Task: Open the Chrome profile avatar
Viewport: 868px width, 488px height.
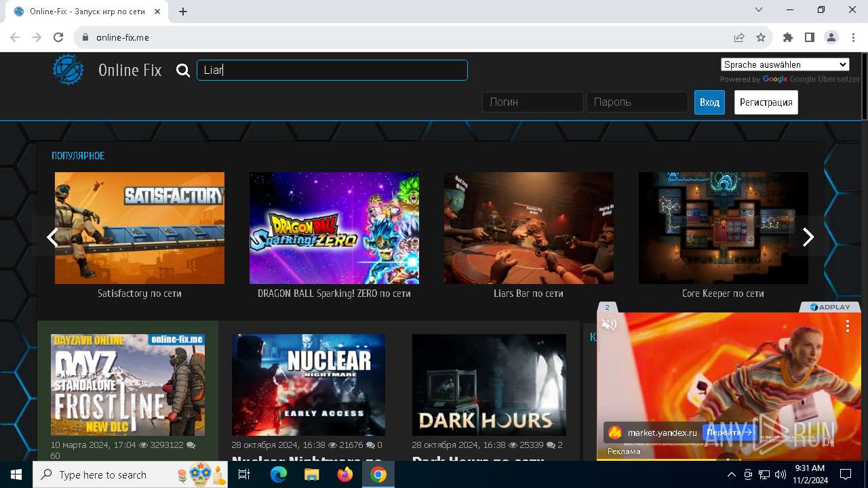Action: (831, 37)
